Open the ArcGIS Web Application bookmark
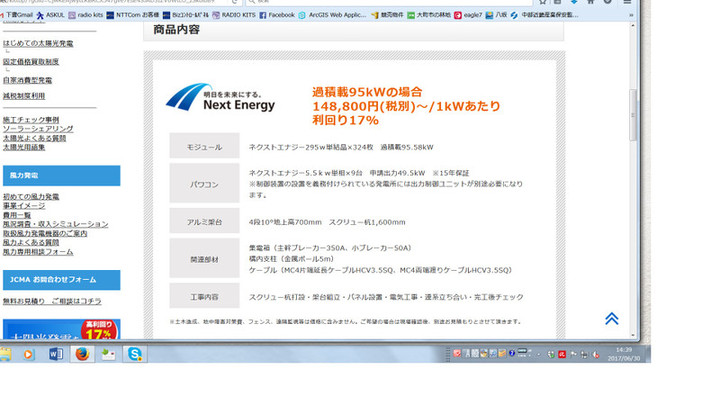 342,15
